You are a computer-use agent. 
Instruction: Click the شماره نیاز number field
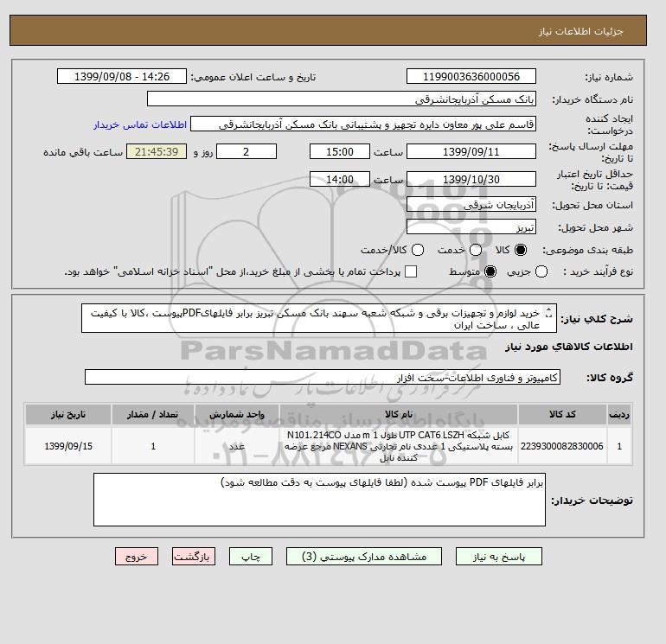[x=471, y=76]
